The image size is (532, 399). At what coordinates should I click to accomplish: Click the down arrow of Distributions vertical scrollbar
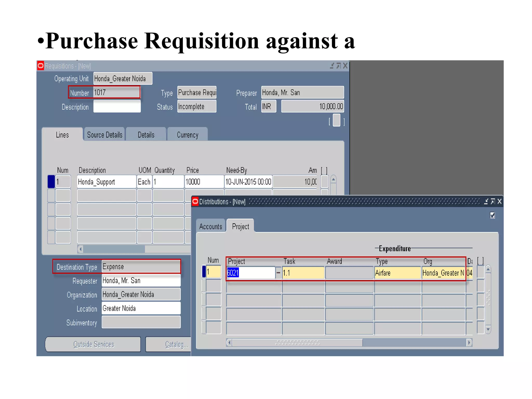[488, 329]
